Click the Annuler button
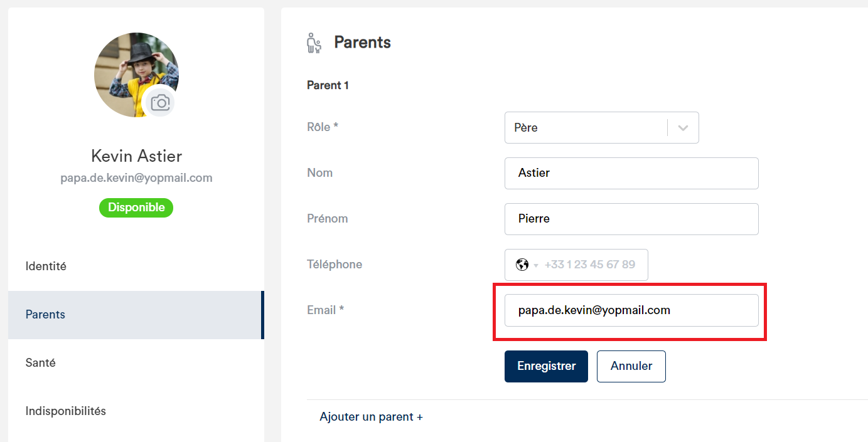The width and height of the screenshot is (868, 442). click(x=631, y=366)
